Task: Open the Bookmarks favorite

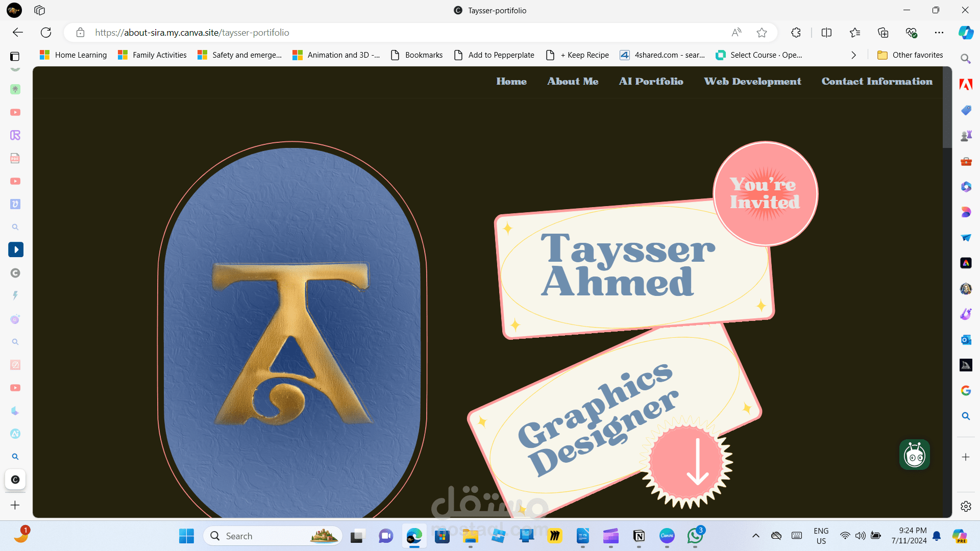Action: coord(416,55)
